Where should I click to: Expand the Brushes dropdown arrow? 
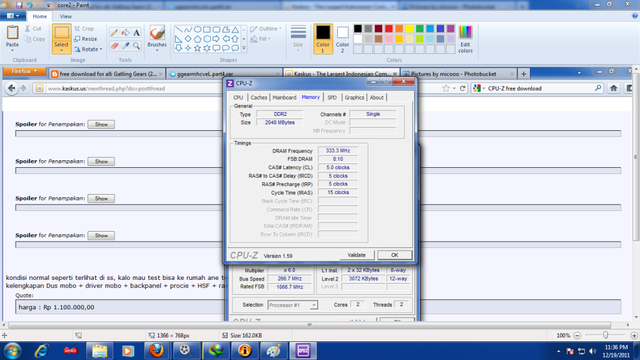157,50
